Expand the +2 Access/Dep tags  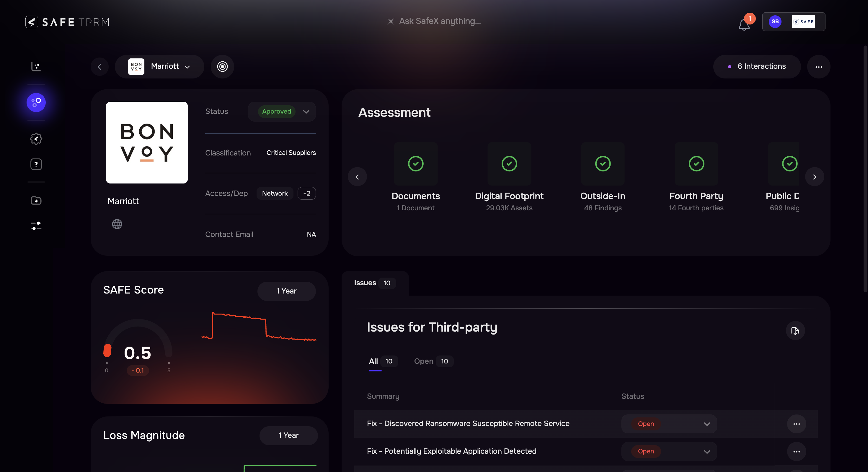pos(307,193)
